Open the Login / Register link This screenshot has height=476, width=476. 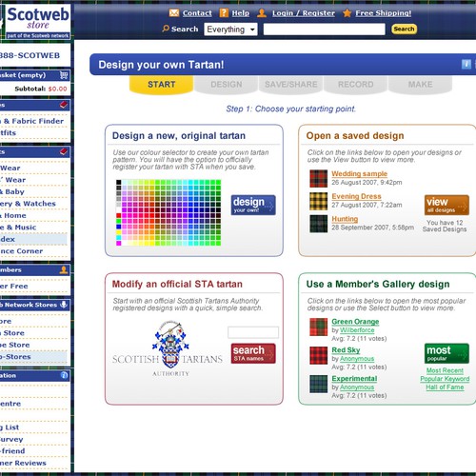[304, 13]
